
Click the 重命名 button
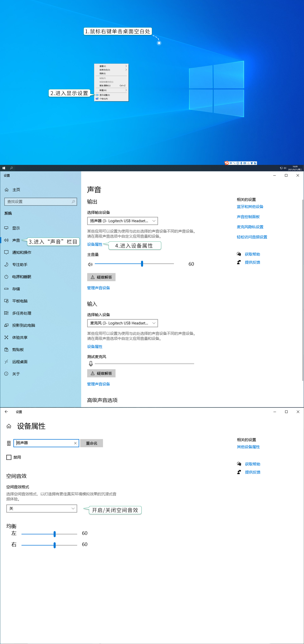(x=92, y=443)
